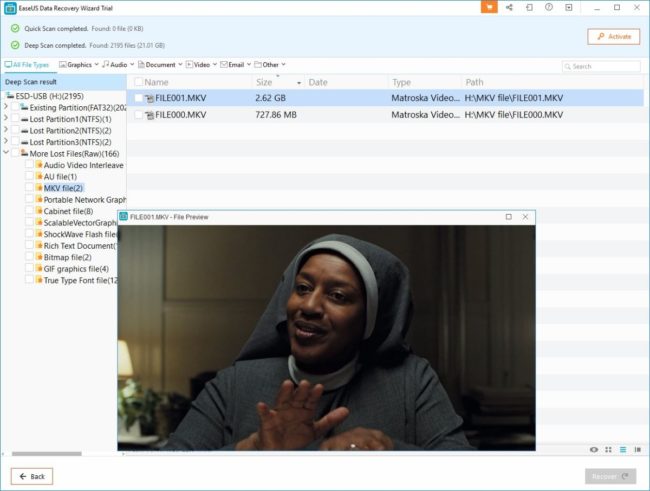Viewport: 650px width, 491px height.
Task: Click the EaseUS app logo icon
Action: point(10,8)
